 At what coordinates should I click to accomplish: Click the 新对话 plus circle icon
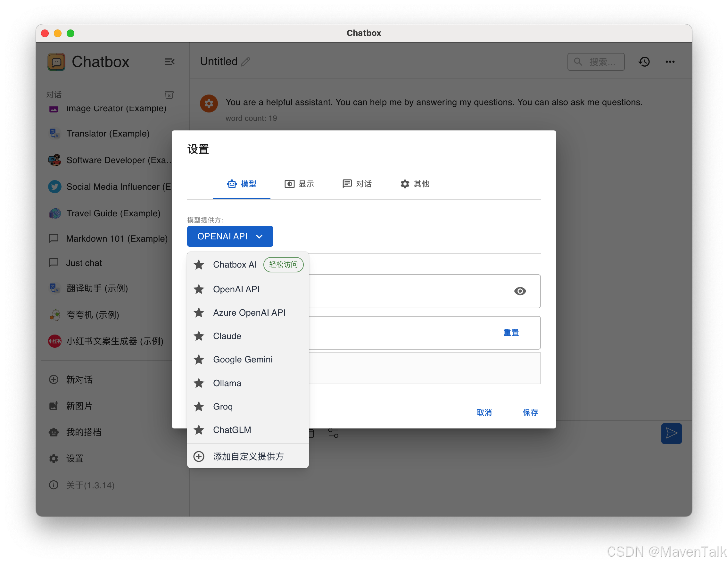click(54, 379)
